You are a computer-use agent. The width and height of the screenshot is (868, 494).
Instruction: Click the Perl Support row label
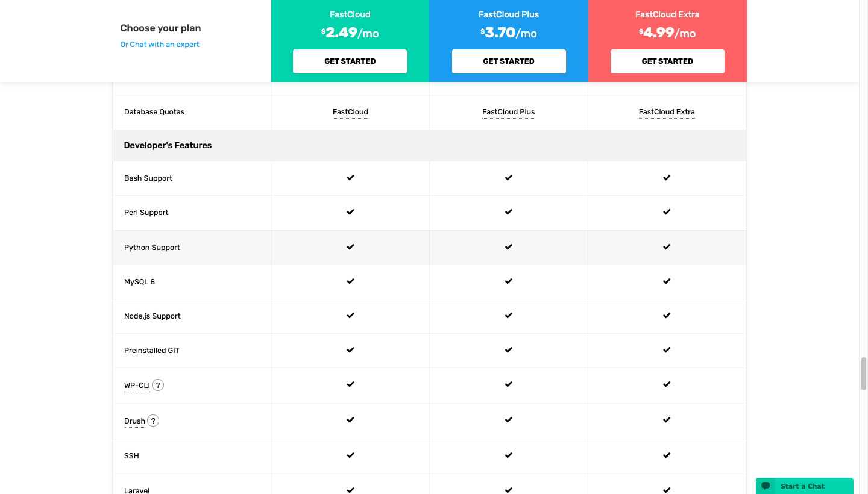click(x=146, y=213)
